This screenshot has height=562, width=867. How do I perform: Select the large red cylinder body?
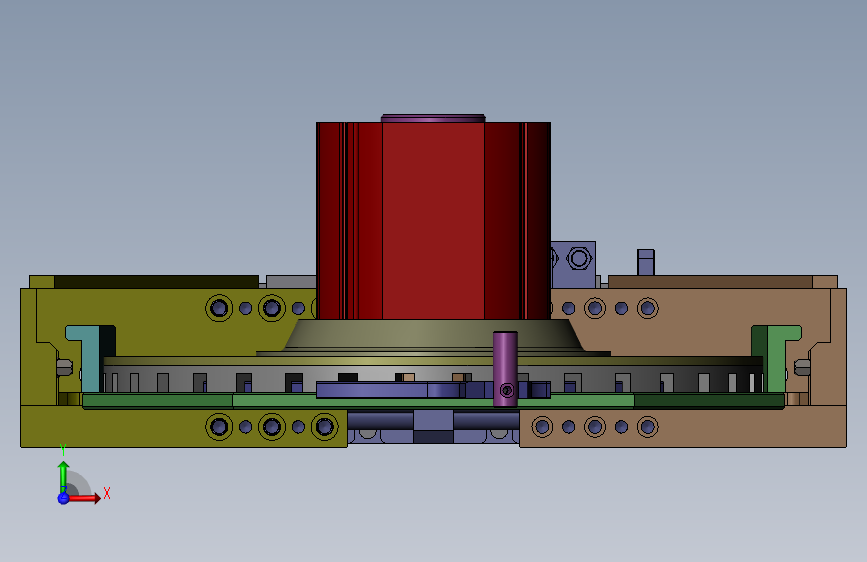pos(433,221)
